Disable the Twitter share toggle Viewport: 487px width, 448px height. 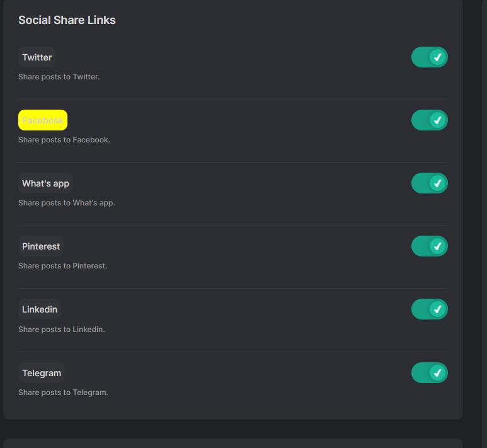[430, 57]
